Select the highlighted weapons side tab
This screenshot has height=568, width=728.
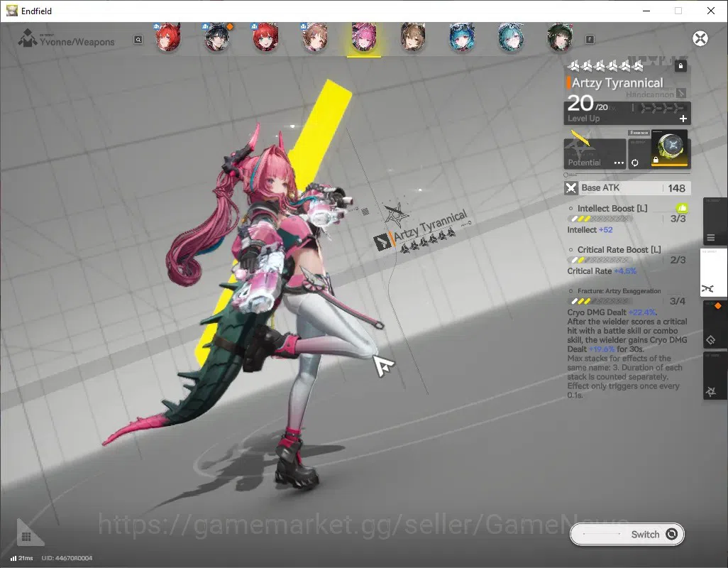tap(714, 273)
